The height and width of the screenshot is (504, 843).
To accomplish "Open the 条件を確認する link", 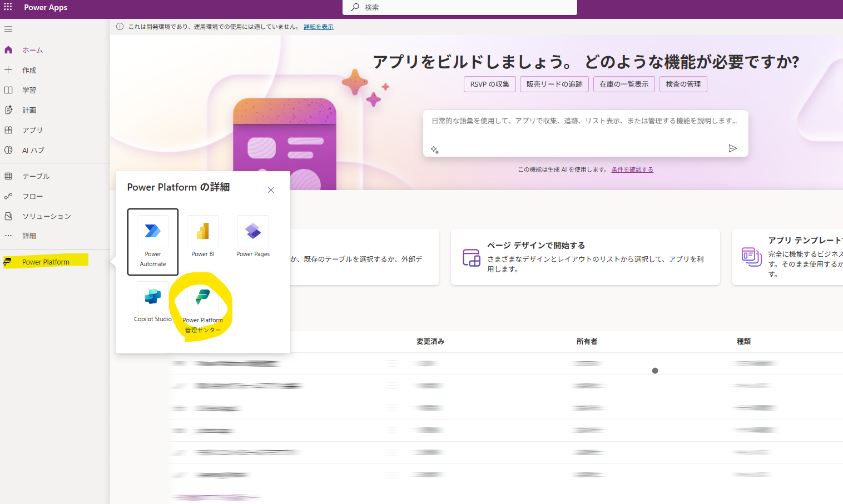I will (632, 169).
